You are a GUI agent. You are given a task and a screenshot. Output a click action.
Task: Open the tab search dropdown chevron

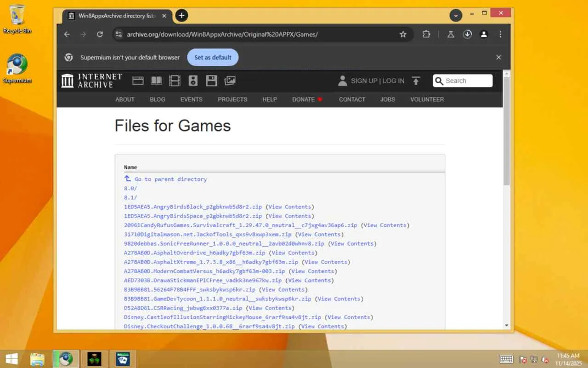coord(456,16)
